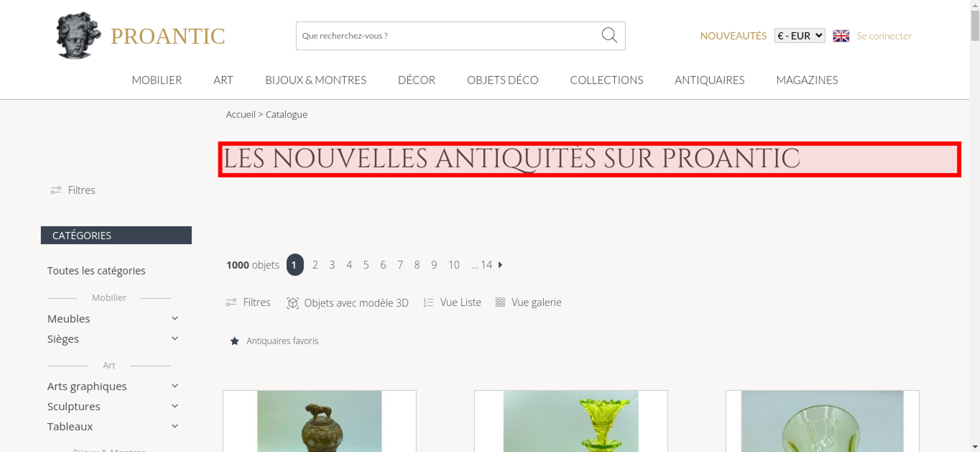Switch language via UK flag icon
This screenshot has height=452, width=980.
click(x=841, y=36)
